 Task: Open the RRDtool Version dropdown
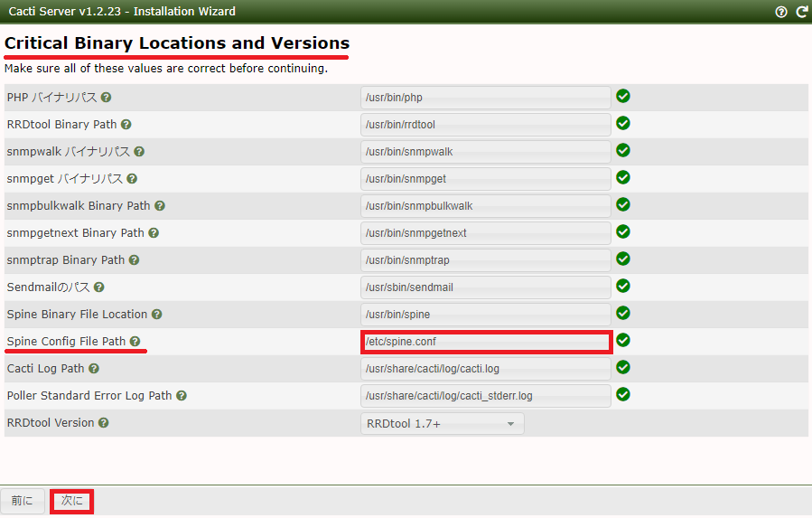point(443,424)
